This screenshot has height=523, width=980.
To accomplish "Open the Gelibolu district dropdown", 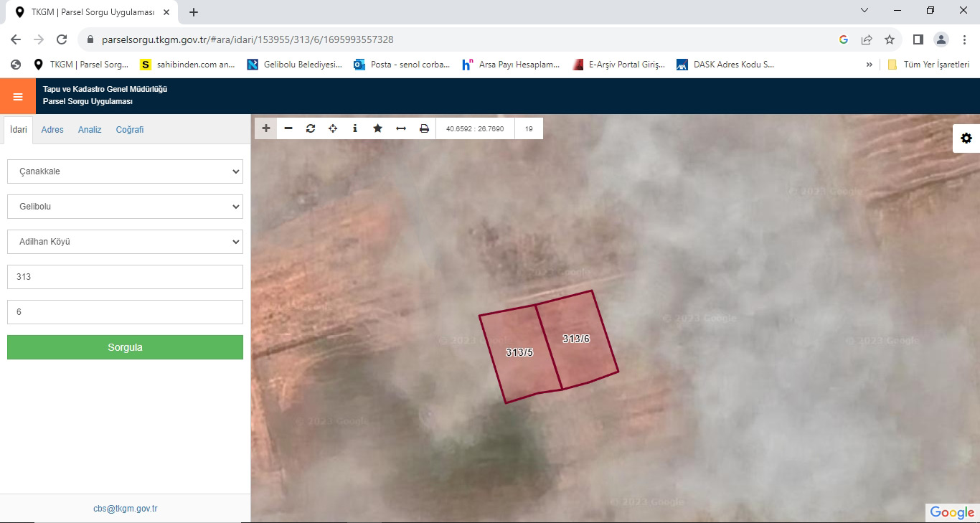I will pos(125,207).
